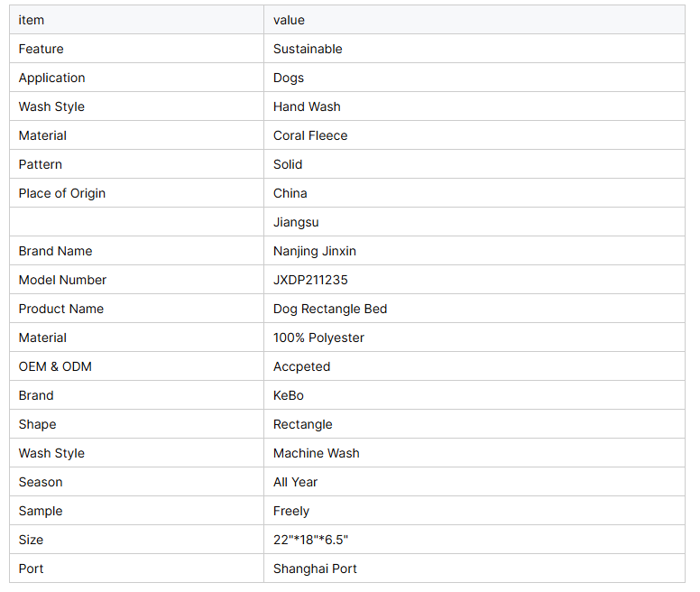This screenshot has height=592, width=700.
Task: Select the size value 22"*18"*6.5"
Action: click(310, 540)
